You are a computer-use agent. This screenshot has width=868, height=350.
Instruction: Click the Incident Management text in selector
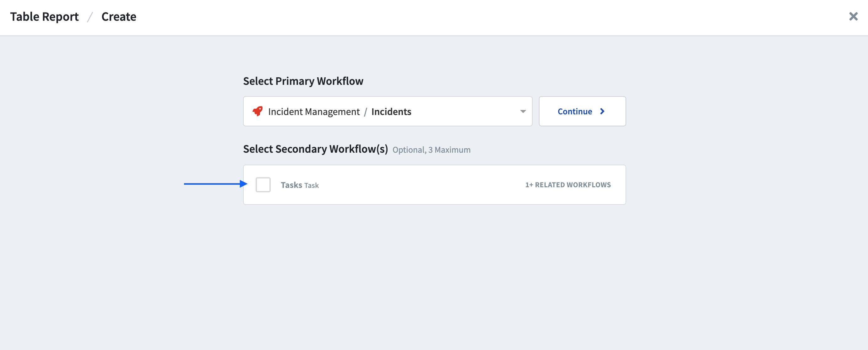pos(314,112)
